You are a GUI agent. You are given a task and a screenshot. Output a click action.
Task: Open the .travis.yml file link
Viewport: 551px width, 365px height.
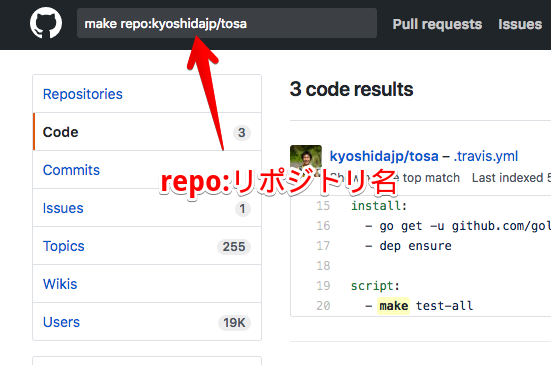pyautogui.click(x=486, y=156)
